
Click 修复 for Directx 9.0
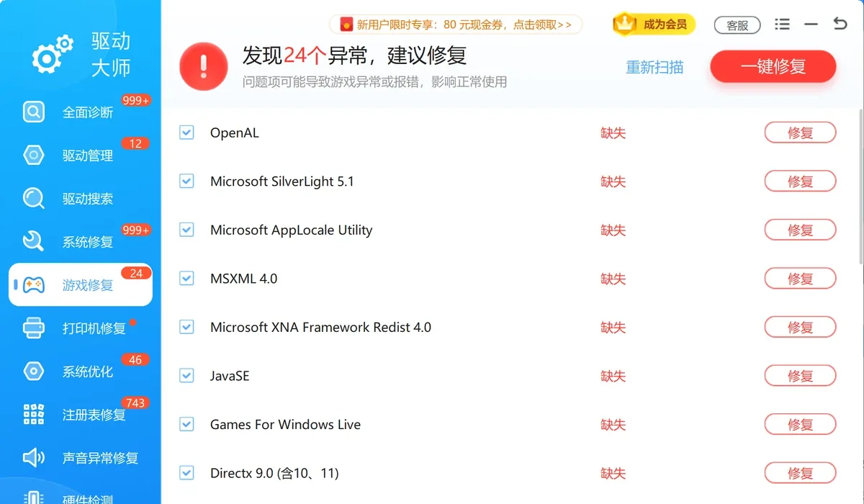click(800, 473)
